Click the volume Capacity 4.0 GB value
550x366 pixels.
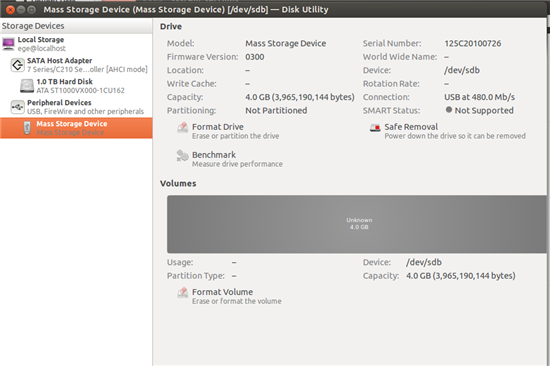[x=461, y=276]
